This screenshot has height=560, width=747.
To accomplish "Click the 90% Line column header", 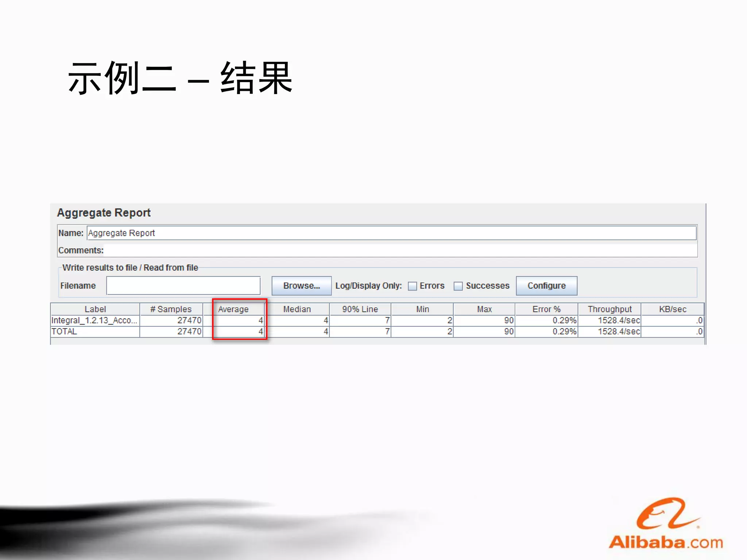I will point(360,309).
